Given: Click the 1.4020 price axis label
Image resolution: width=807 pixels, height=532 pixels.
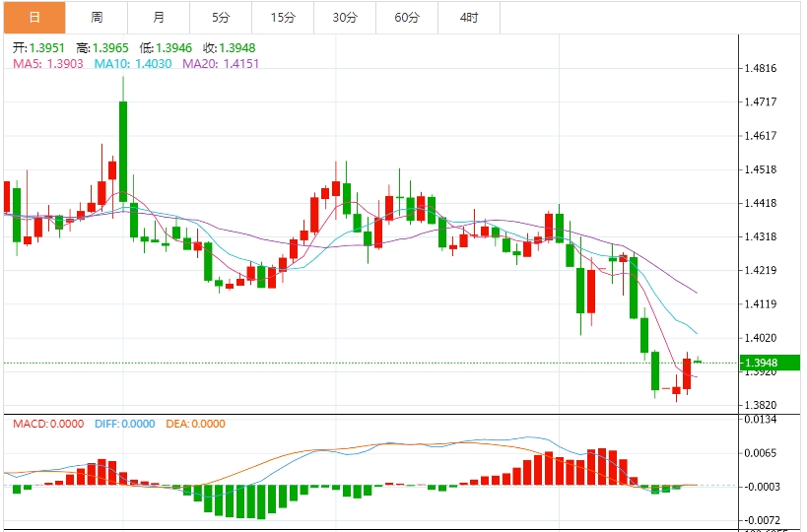Looking at the screenshot, I should click(761, 338).
